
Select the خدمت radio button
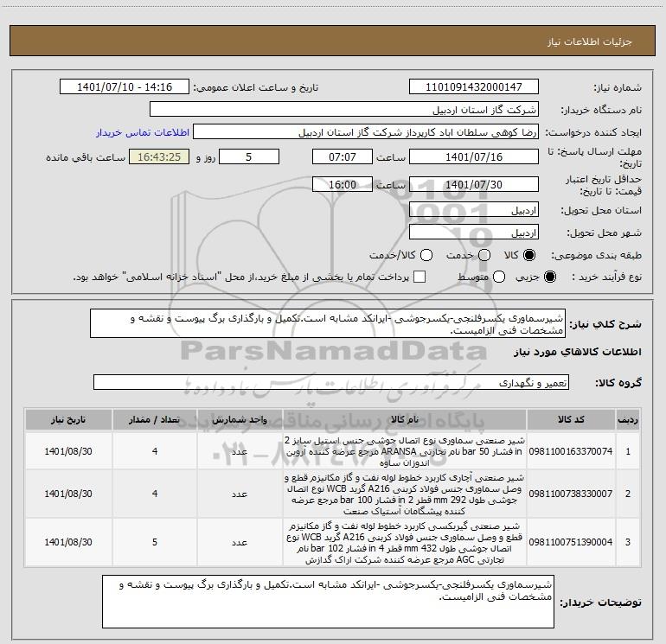click(484, 255)
